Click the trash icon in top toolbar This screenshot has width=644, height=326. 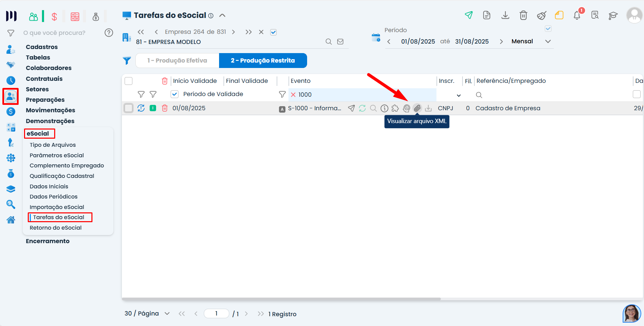point(523,15)
